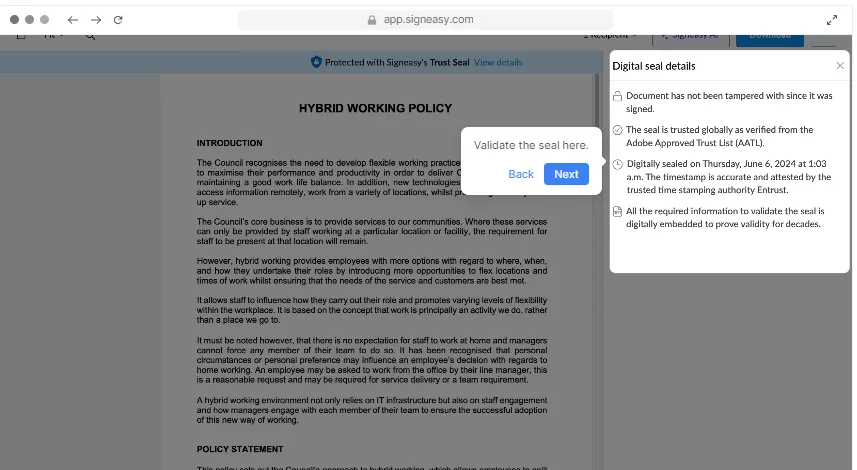This screenshot has height=470, width=857.
Task: Select 'Adobe Approved Trust List (AATL)' text
Action: (695, 143)
